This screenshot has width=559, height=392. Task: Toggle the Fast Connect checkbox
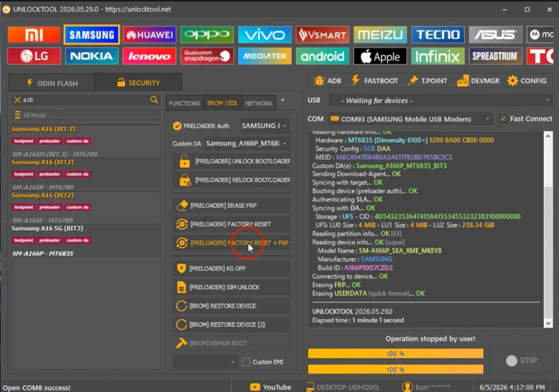coord(503,118)
